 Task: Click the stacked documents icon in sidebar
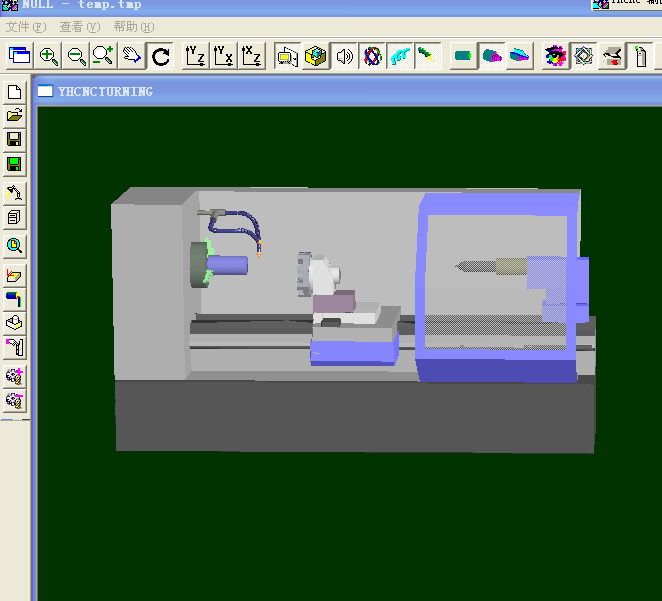(14, 218)
